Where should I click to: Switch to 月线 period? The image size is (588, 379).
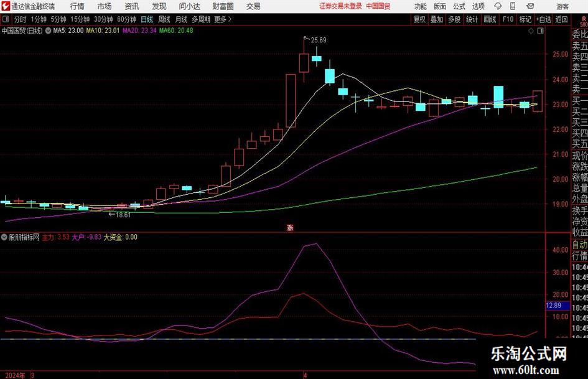tap(181, 19)
